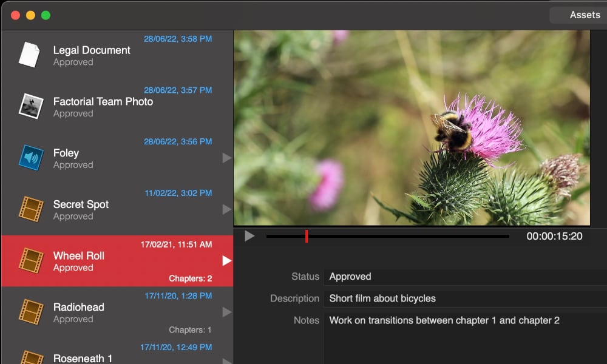Select the Radiohead asset title
The image size is (607, 364).
[78, 307]
